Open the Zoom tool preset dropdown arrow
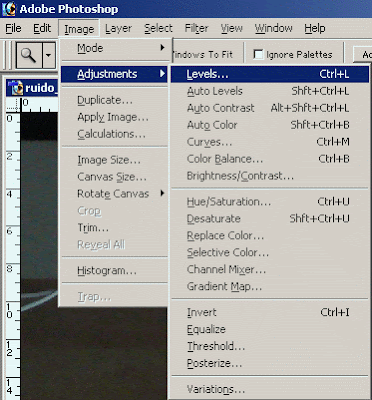The height and width of the screenshot is (400, 372). (49, 55)
